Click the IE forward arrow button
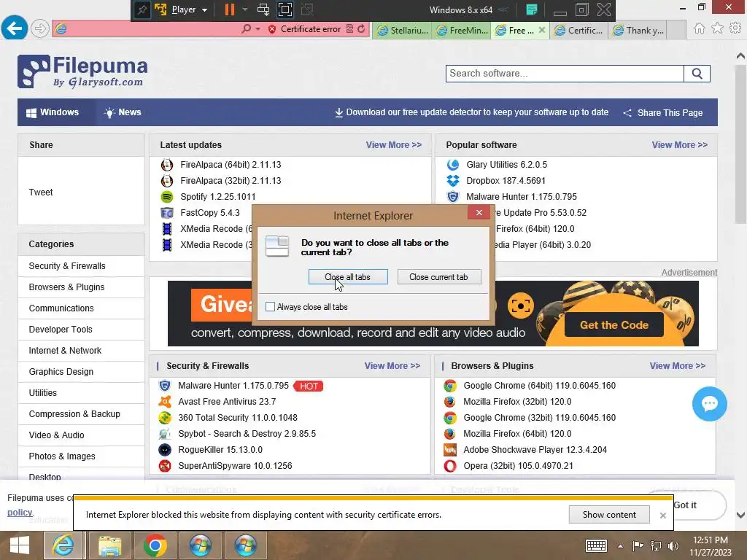The image size is (747, 560). 40,28
